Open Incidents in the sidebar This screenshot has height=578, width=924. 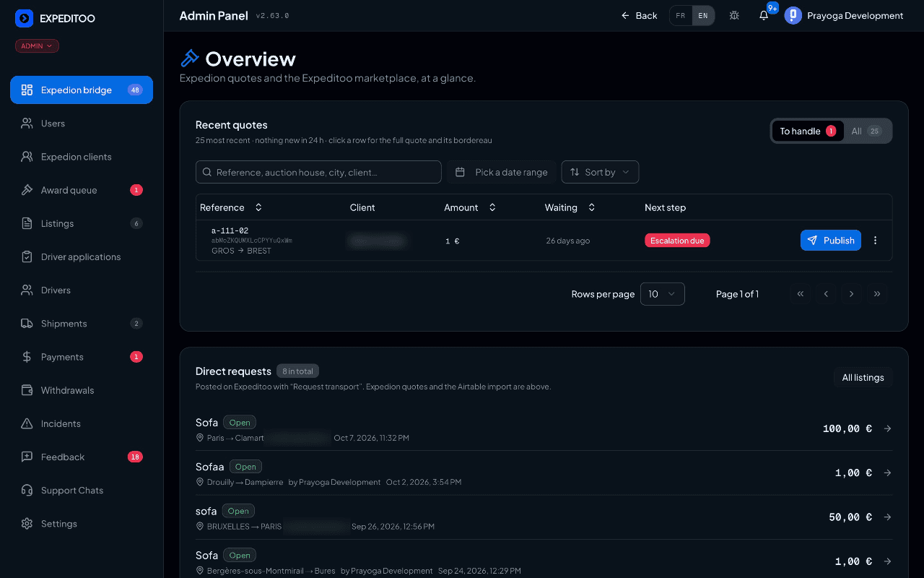[82, 423]
